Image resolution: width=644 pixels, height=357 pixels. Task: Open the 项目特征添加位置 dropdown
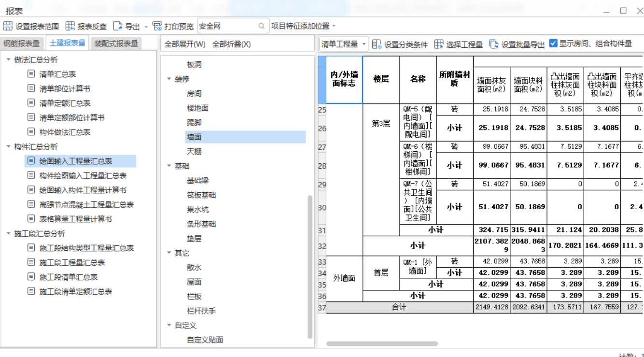303,26
